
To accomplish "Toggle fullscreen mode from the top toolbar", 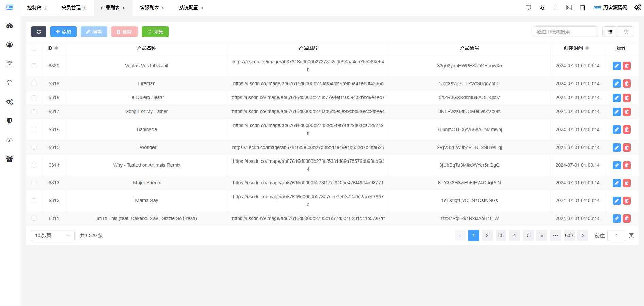I will (556, 7).
